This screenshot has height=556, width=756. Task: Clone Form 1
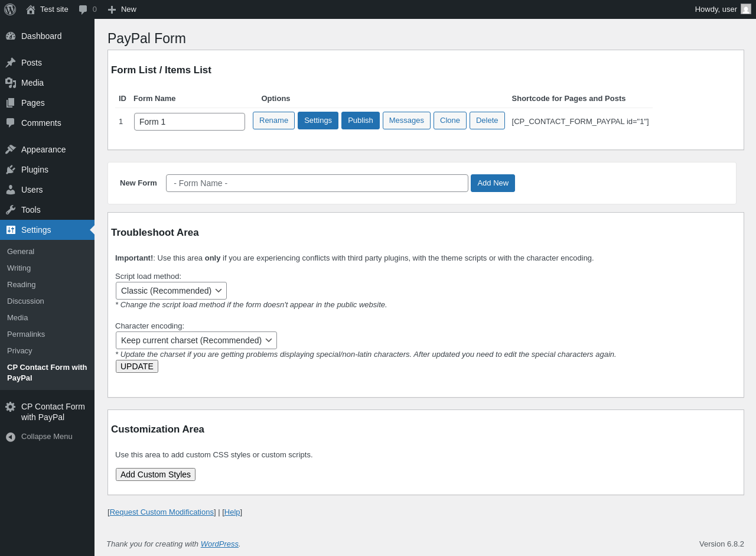(450, 121)
